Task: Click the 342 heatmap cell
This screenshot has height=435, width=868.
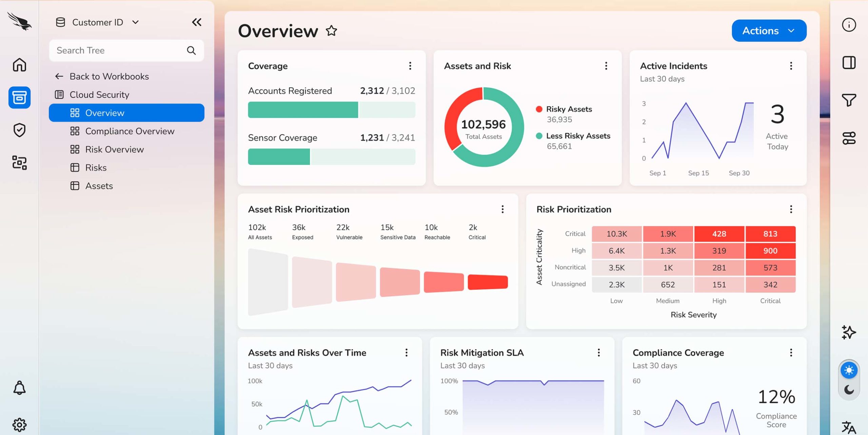Action: click(x=770, y=285)
